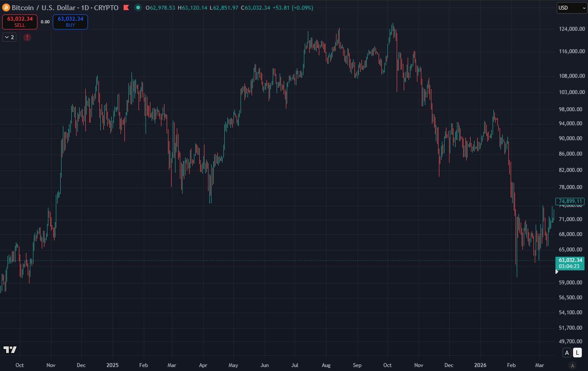Click the open value O62,978.53

(160, 8)
